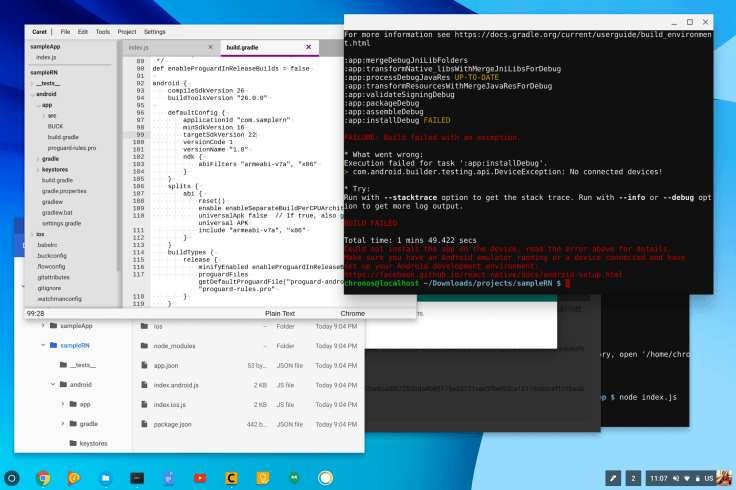This screenshot has height=490, width=736.
Task: Switch to the index.js tab
Action: [x=140, y=47]
